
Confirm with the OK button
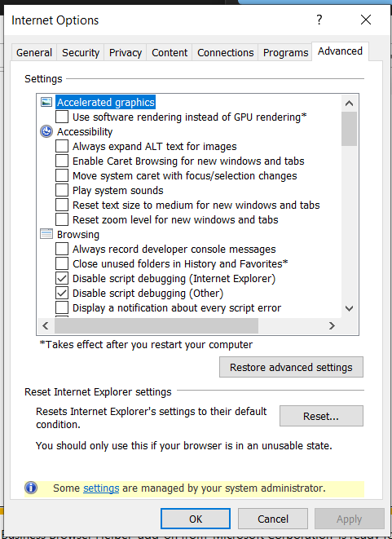(x=196, y=519)
